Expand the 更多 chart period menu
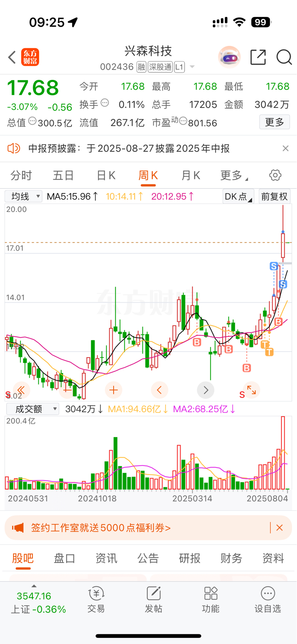 234,176
